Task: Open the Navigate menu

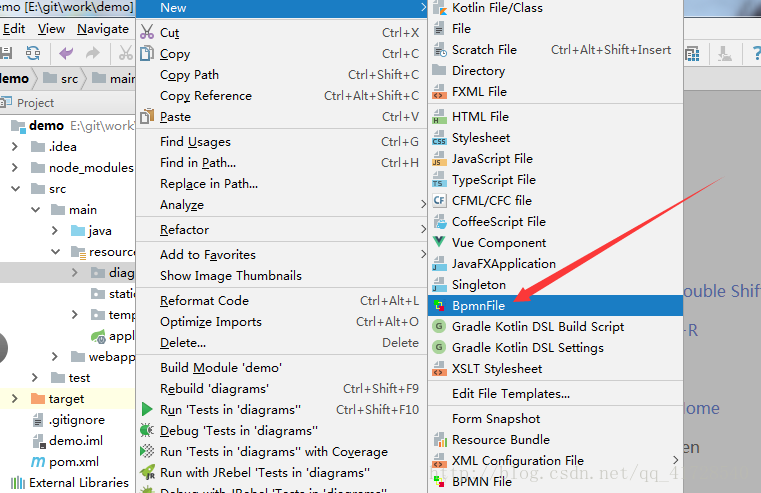Action: point(103,29)
